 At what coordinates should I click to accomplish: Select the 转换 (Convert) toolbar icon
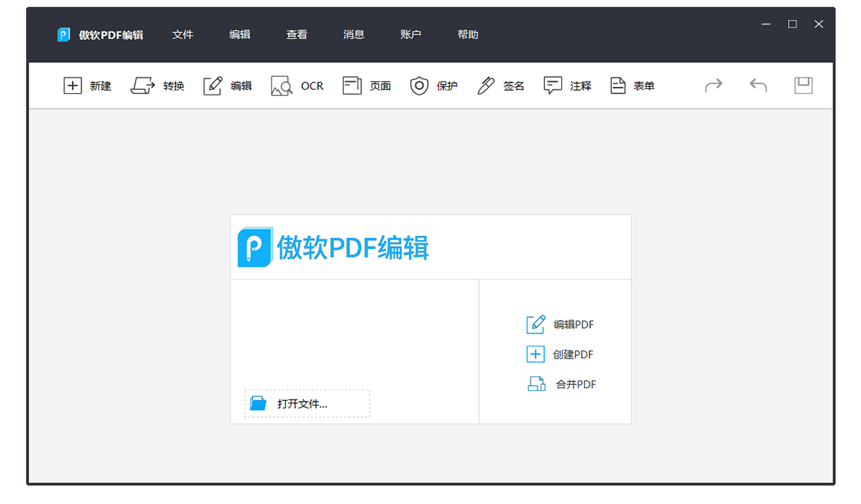[x=143, y=85]
